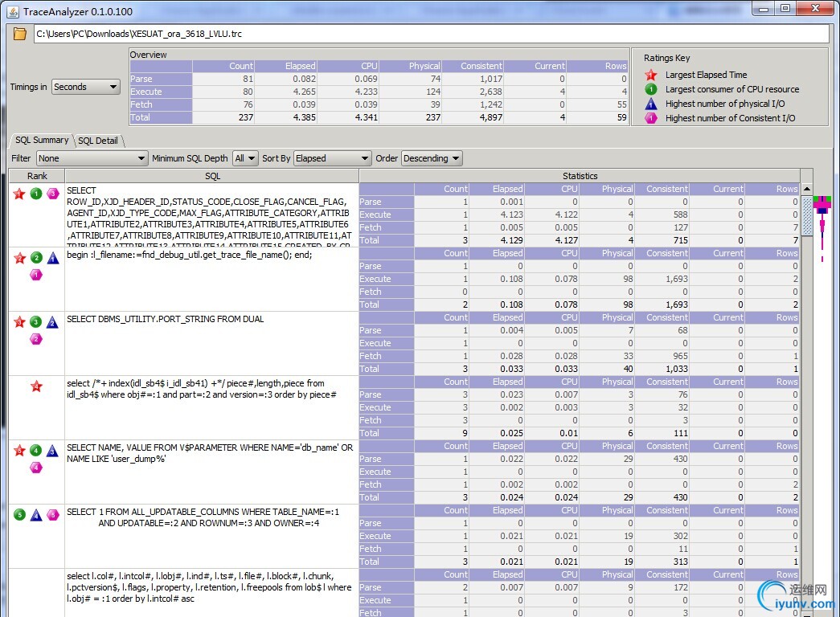Viewport: 840px width, 617px height.
Task: Click Overview Execute elapsed value 4.265
Action: [305, 92]
